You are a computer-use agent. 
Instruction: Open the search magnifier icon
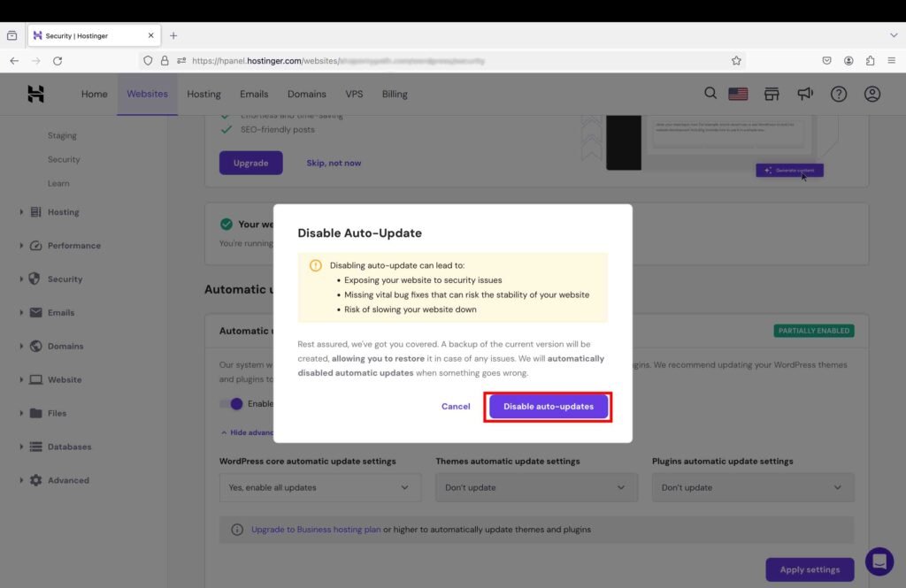click(x=710, y=93)
